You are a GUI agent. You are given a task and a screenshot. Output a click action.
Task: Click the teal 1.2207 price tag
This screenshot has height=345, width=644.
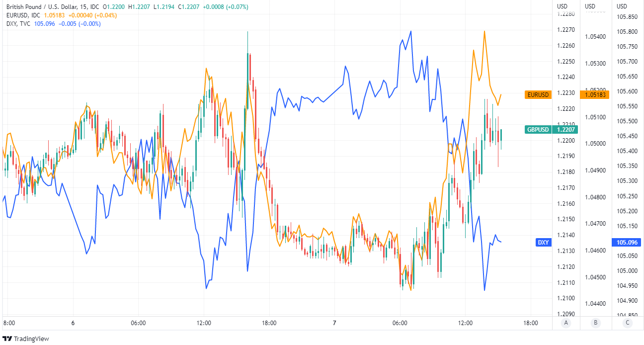click(x=565, y=130)
